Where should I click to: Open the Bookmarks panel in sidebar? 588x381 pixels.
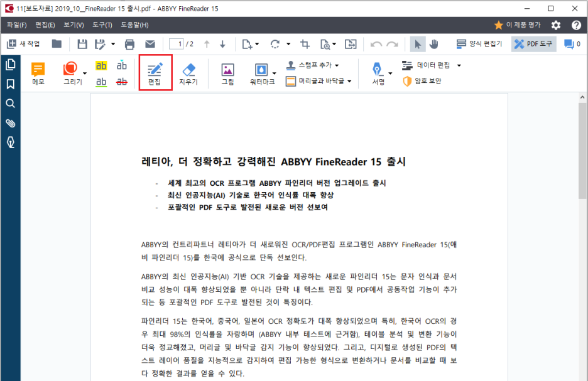[11, 84]
